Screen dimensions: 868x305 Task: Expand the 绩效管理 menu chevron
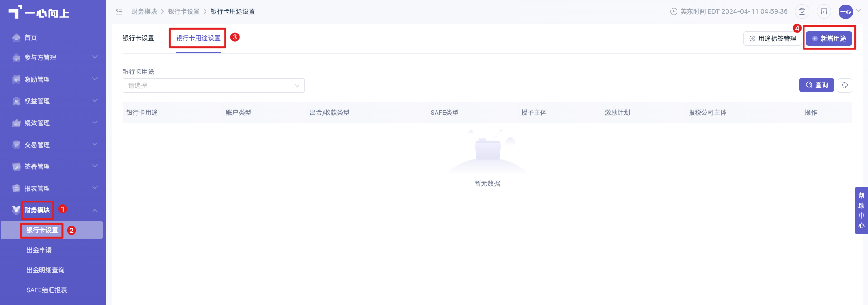[x=95, y=123]
